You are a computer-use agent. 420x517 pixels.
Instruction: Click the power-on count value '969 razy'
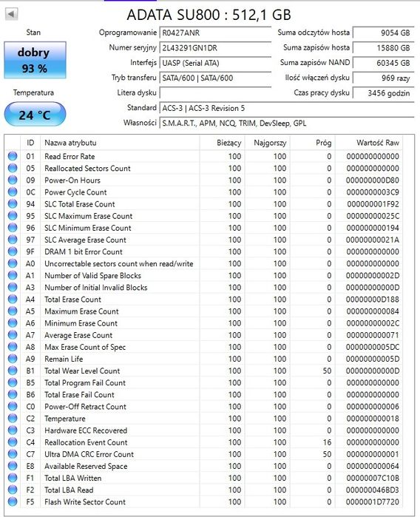(x=383, y=78)
